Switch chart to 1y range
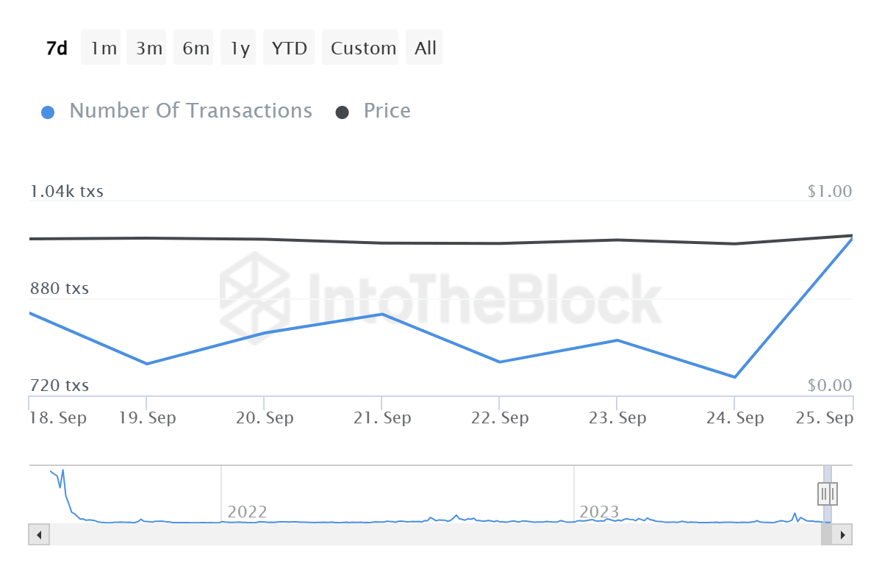 coord(240,49)
